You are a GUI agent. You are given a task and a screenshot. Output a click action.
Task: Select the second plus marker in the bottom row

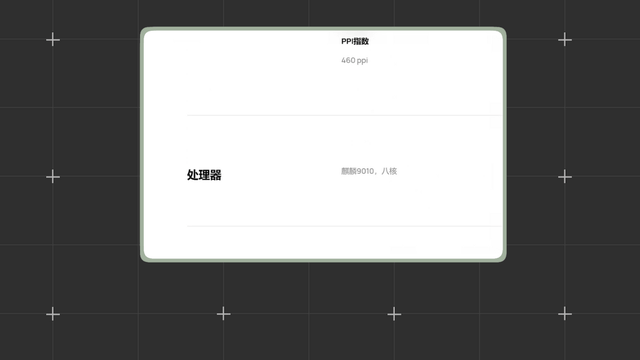pyautogui.click(x=223, y=314)
